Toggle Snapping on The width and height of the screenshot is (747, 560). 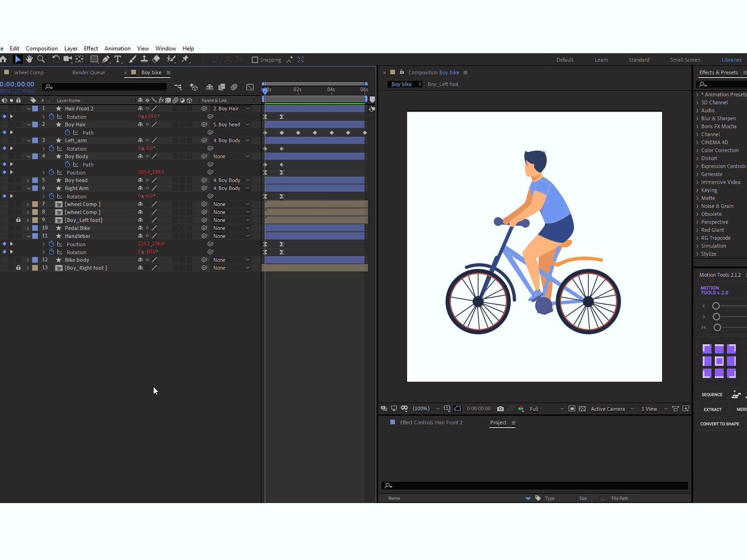[255, 60]
